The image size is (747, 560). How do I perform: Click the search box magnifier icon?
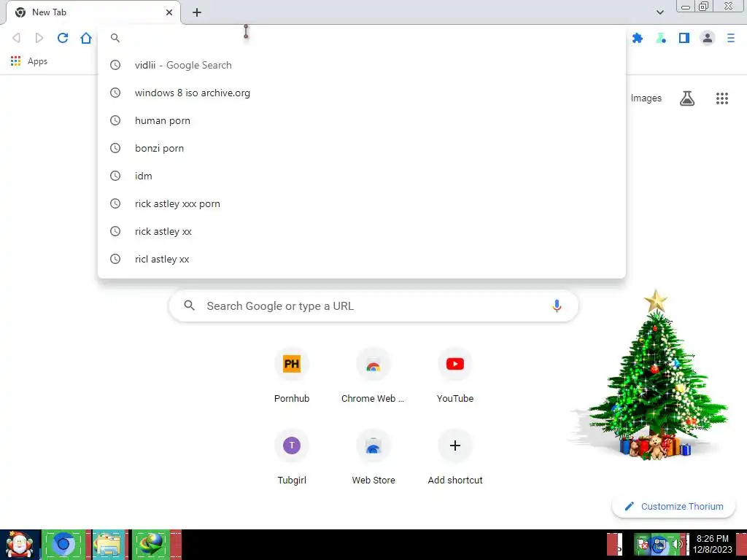pos(189,306)
